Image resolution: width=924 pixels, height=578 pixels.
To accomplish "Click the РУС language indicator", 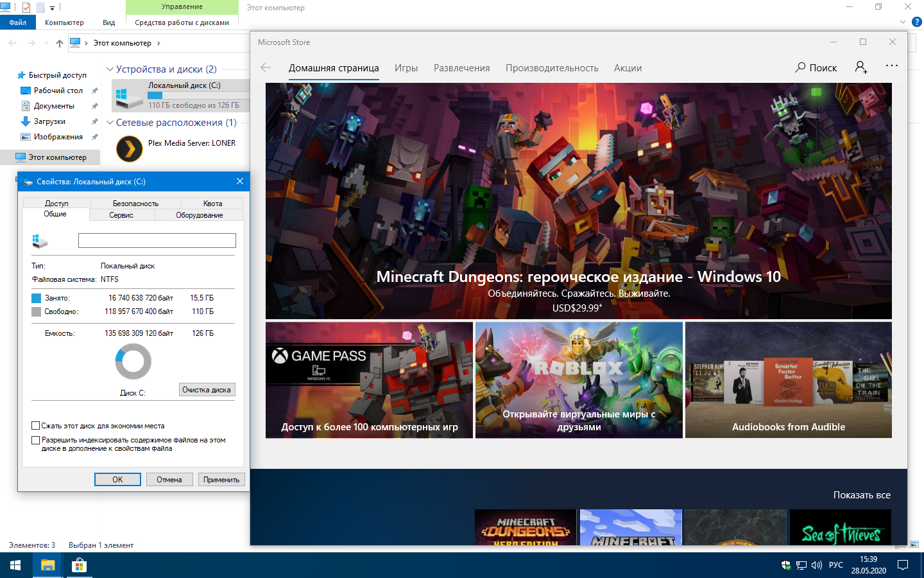I will pyautogui.click(x=836, y=565).
